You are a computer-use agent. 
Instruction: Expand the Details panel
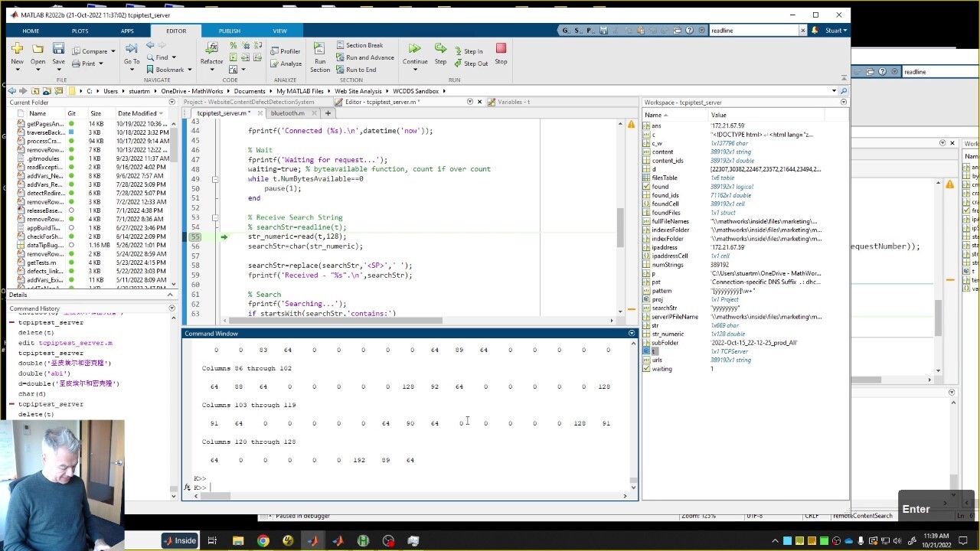click(x=171, y=295)
